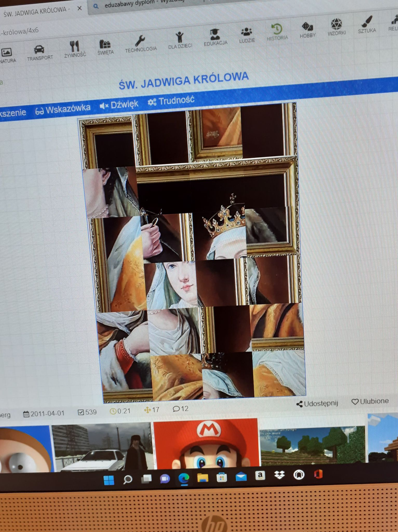
Task: Click the solved count 539
Action: (x=87, y=412)
